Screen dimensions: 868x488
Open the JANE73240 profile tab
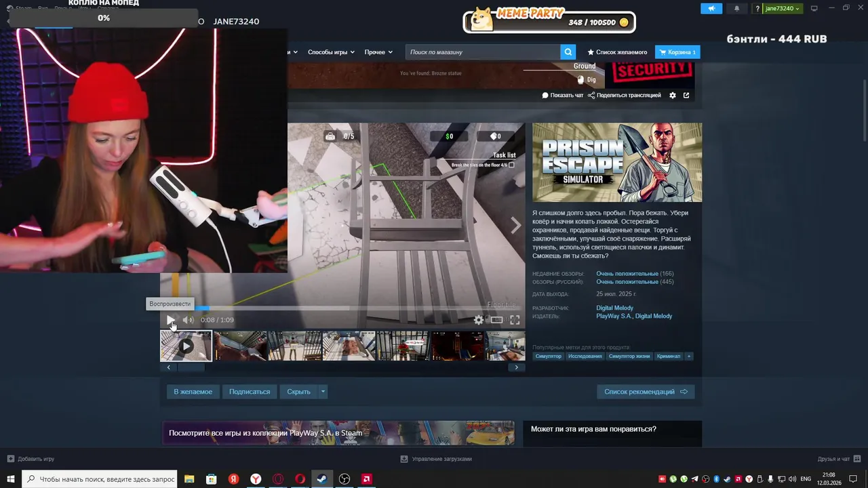[236, 22]
